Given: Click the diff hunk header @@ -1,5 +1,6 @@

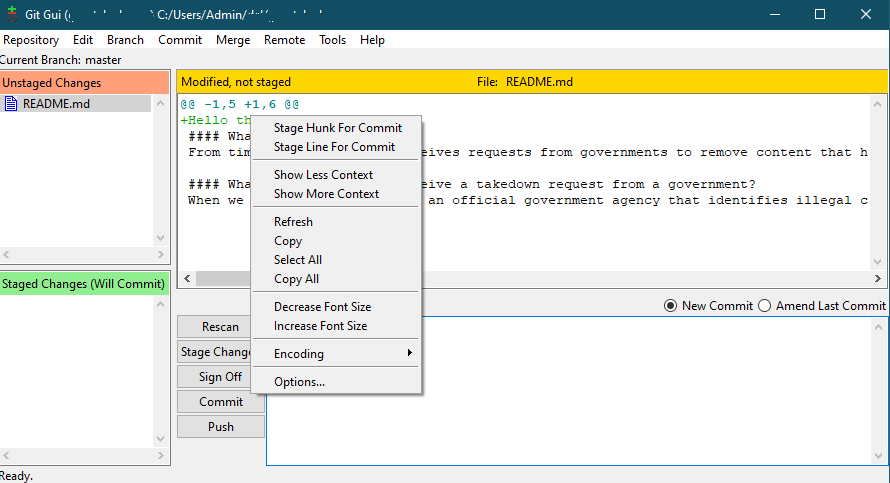Looking at the screenshot, I should coord(240,104).
